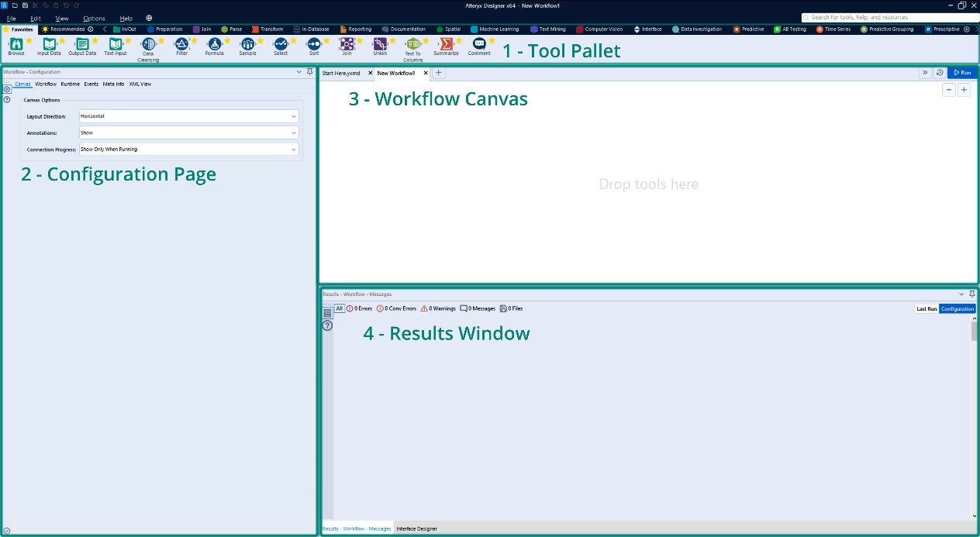Image resolution: width=980 pixels, height=537 pixels.
Task: Click the globe language icon
Action: pyautogui.click(x=149, y=18)
